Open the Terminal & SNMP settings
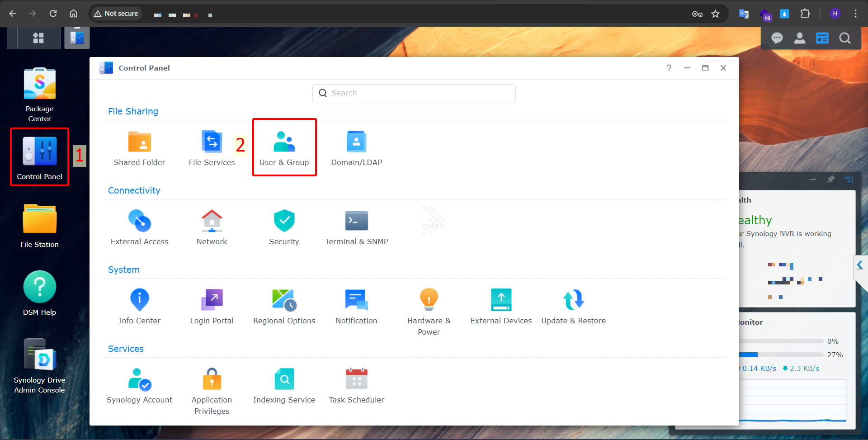Image resolution: width=868 pixels, height=440 pixels. click(356, 227)
